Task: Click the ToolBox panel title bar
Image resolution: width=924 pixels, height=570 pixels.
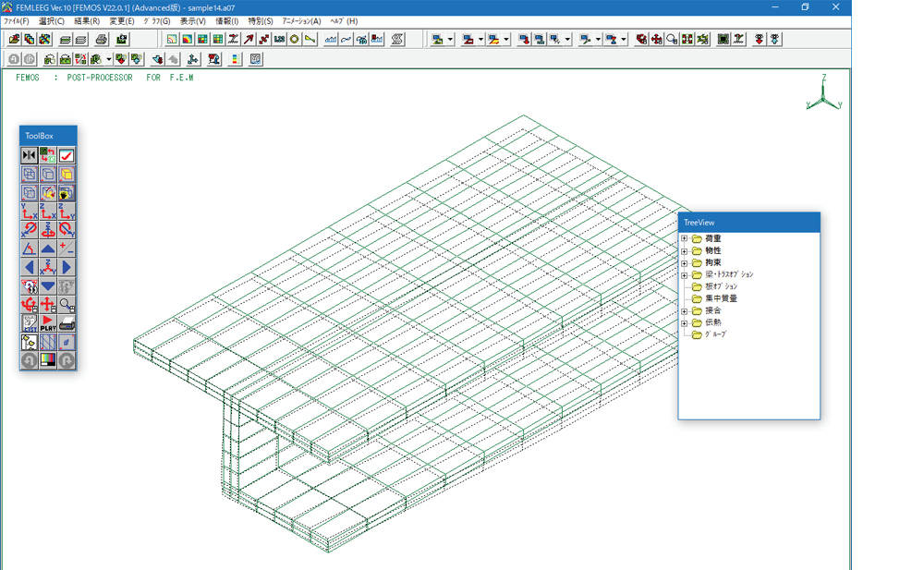Action: click(48, 136)
